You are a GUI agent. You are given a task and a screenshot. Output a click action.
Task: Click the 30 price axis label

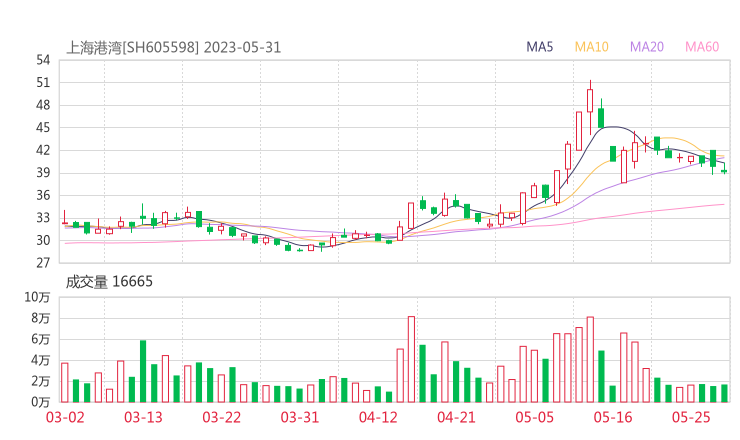[43, 240]
